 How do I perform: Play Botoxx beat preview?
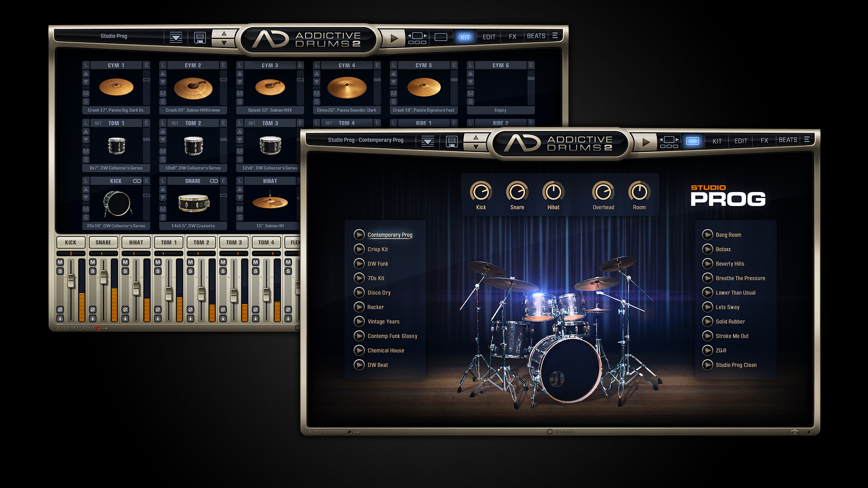point(708,249)
